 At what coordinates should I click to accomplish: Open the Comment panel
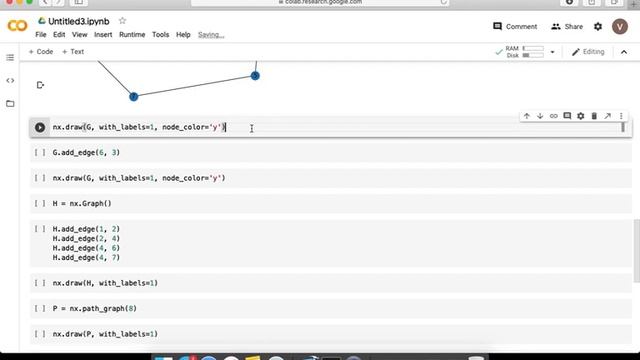pyautogui.click(x=515, y=27)
